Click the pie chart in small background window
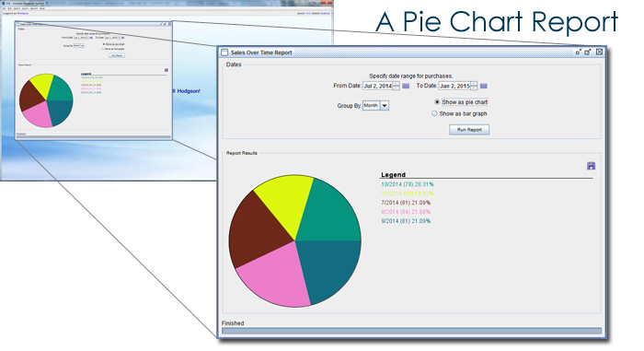 tap(46, 100)
